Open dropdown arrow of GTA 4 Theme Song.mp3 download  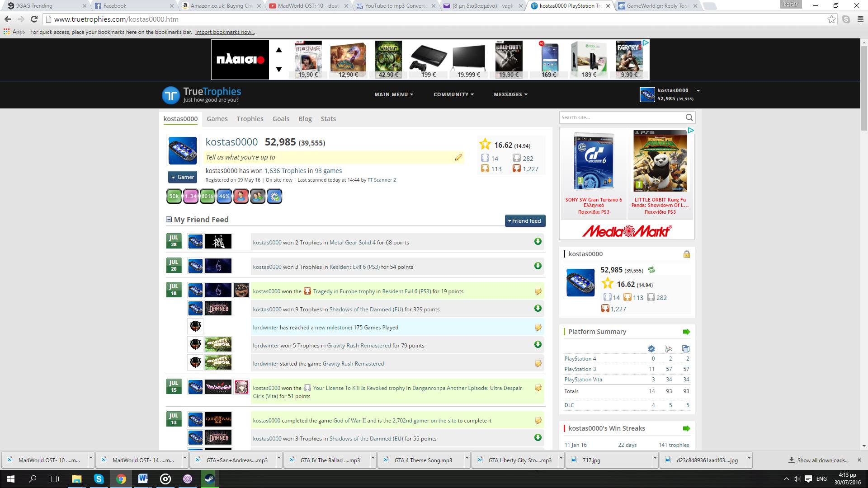pos(467,460)
